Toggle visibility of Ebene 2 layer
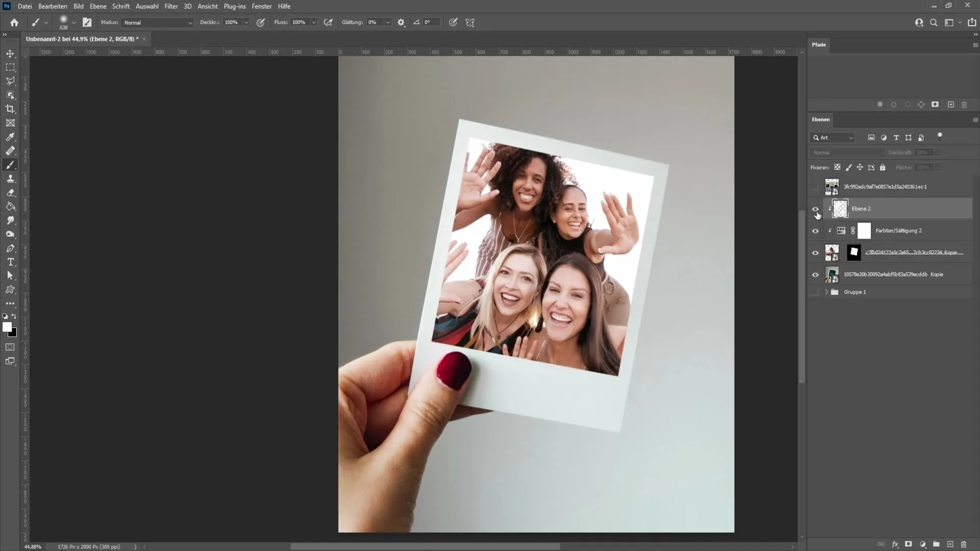This screenshot has height=551, width=980. click(815, 209)
